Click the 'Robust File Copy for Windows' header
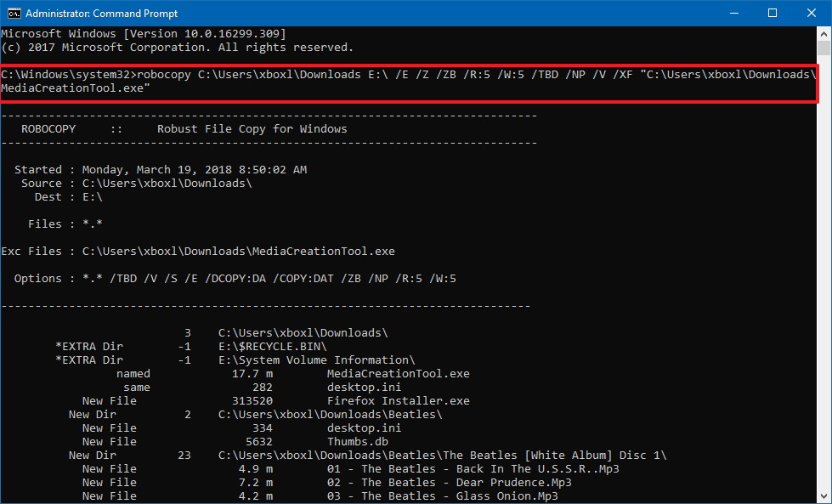Screen dimensions: 832x504 (252, 129)
